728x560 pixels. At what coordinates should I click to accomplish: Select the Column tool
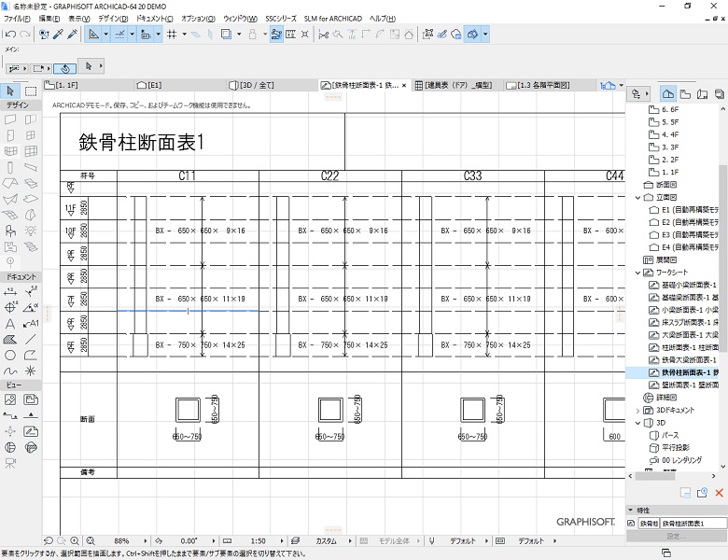coord(10,167)
